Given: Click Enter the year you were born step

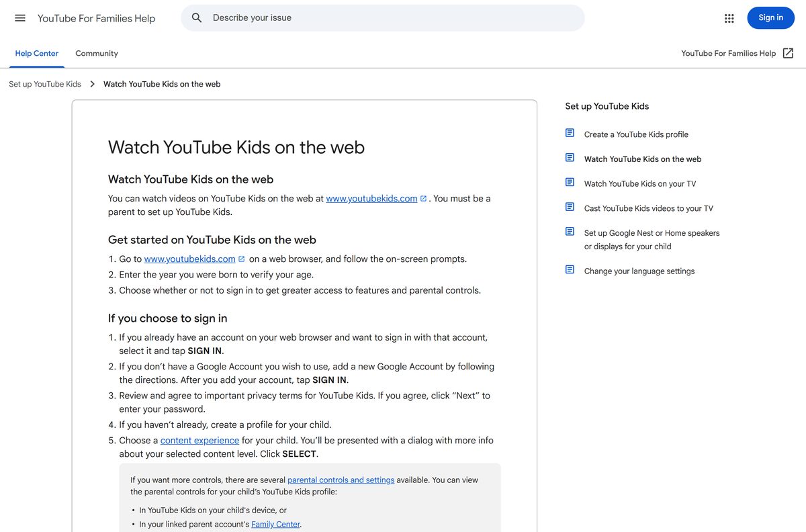Looking at the screenshot, I should click(216, 275).
